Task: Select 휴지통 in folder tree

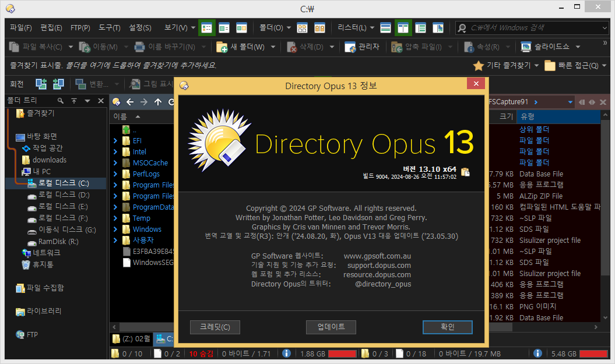Action: 43,265
